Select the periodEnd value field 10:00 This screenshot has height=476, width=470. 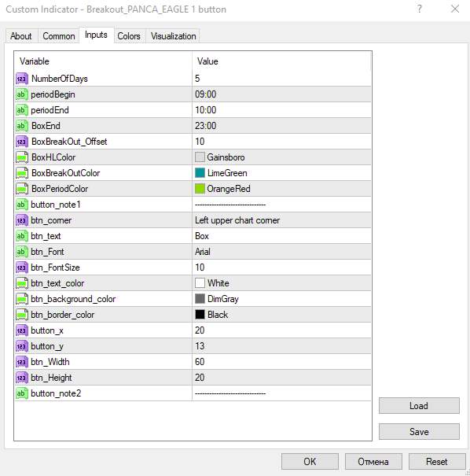(281, 110)
